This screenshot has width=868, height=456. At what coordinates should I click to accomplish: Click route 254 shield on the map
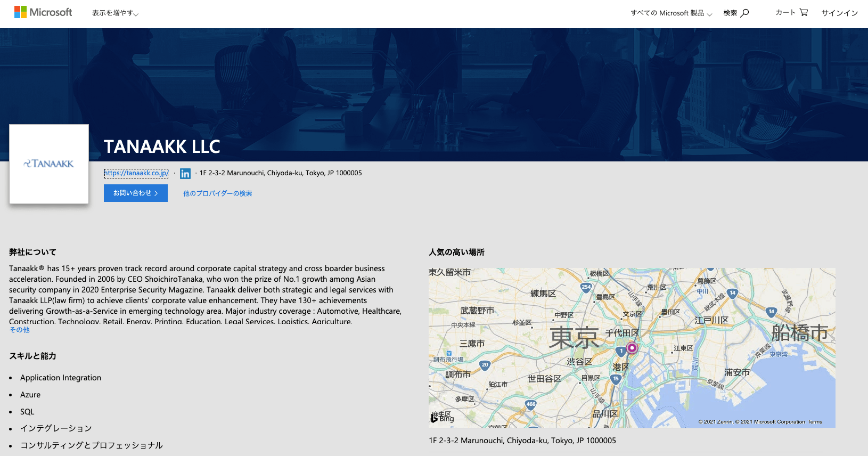click(586, 287)
